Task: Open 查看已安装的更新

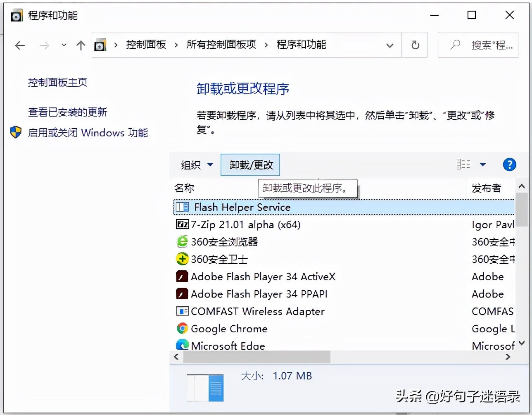Action: tap(67, 112)
